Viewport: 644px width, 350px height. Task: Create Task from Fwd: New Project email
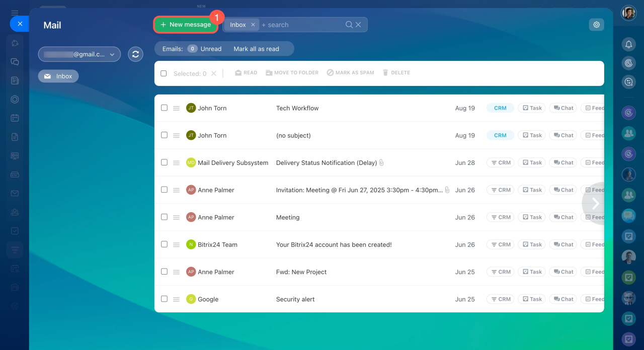[x=532, y=272]
